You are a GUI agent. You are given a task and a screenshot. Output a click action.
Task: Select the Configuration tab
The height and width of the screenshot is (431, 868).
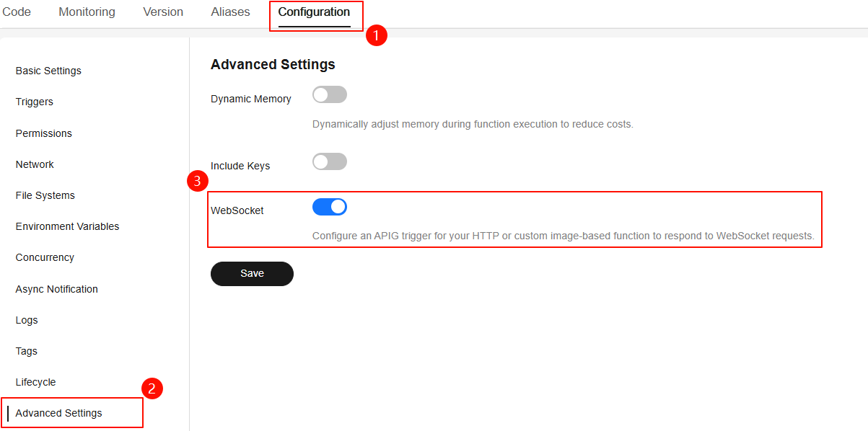tap(314, 12)
